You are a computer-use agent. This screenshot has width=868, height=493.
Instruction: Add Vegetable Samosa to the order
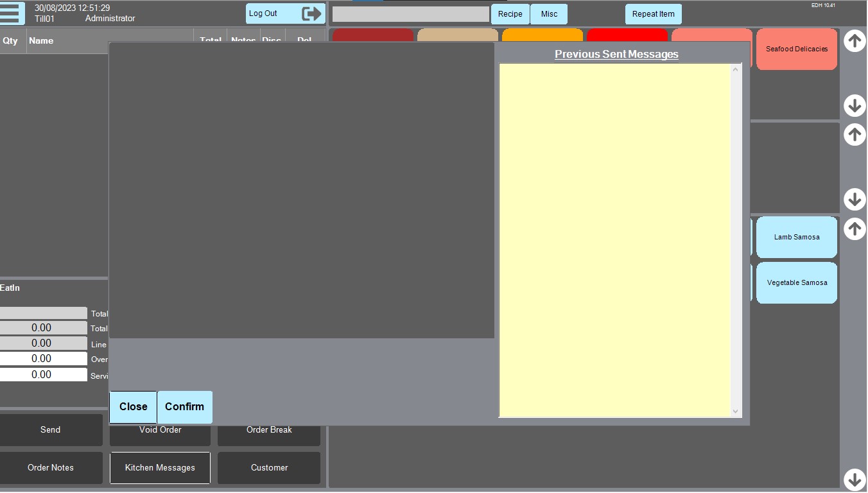(796, 282)
